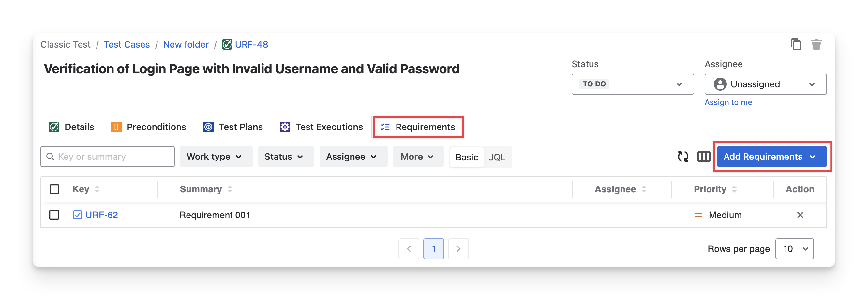This screenshot has height=300, width=868.
Task: Sort by Summary column arrows
Action: (230, 189)
